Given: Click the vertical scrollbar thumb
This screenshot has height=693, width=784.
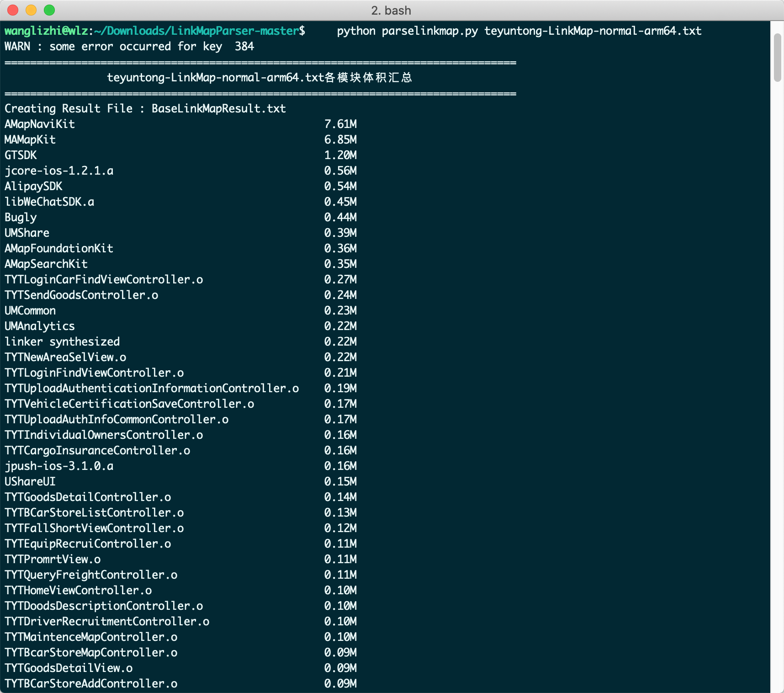Looking at the screenshot, I should point(777,58).
